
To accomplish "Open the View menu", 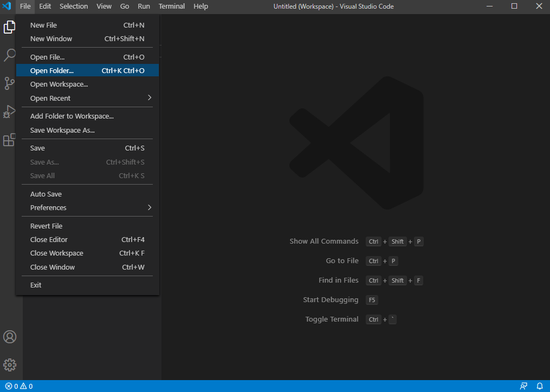I will (104, 6).
